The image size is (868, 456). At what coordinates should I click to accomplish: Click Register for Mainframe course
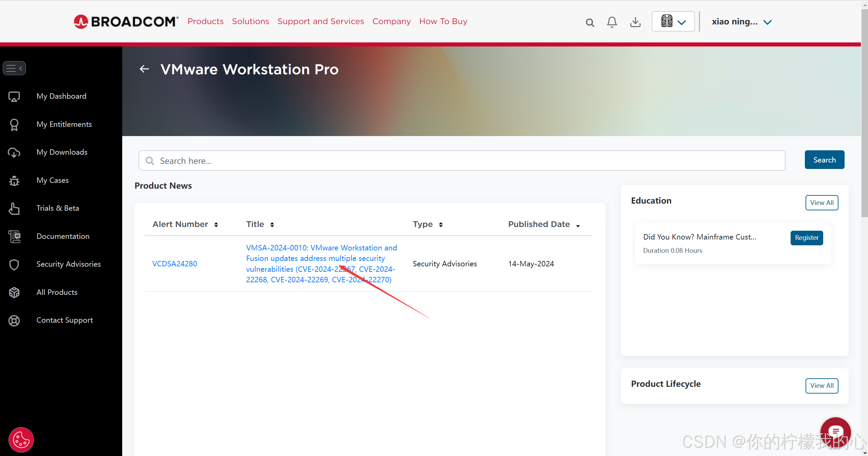coord(807,238)
